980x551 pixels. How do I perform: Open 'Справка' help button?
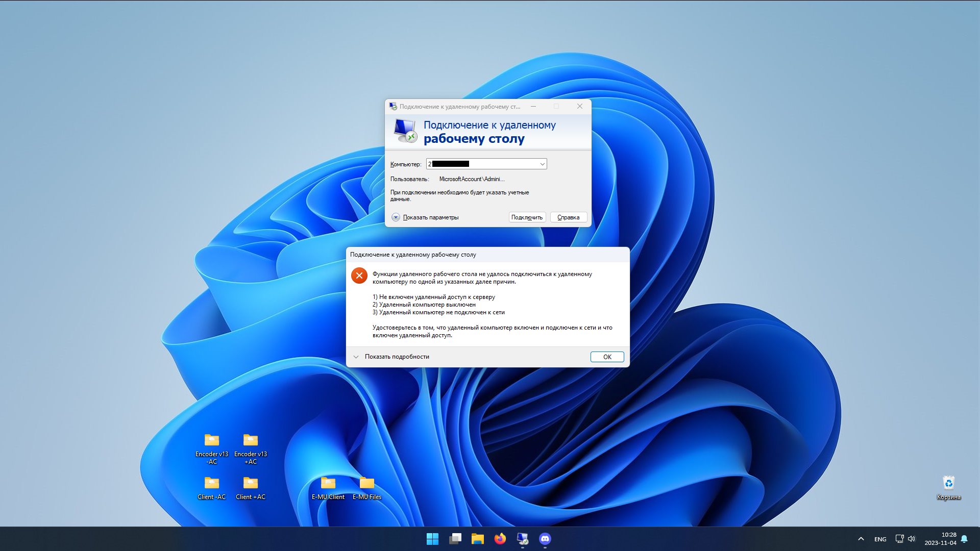(x=568, y=217)
